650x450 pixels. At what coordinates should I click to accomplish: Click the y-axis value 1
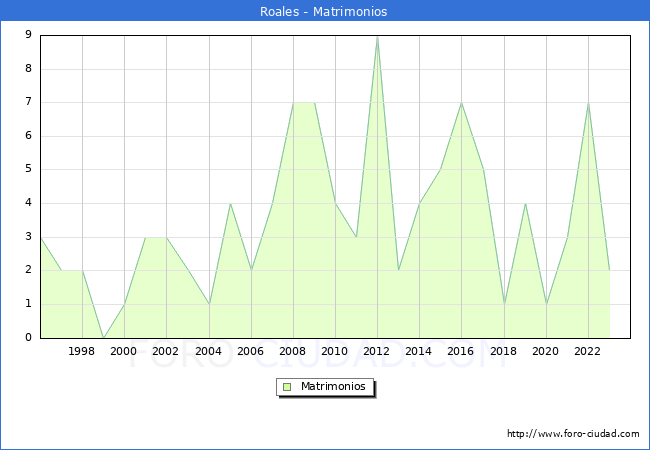click(x=28, y=304)
